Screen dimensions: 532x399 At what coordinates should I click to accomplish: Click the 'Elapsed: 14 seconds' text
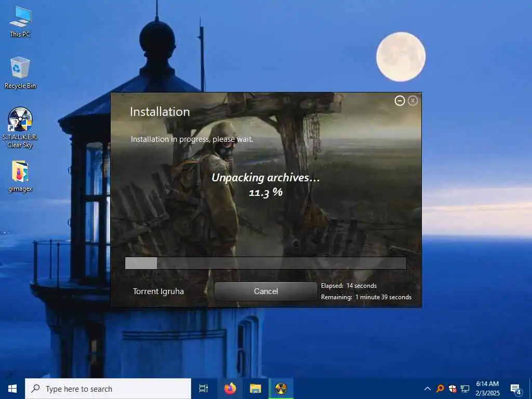(x=349, y=286)
